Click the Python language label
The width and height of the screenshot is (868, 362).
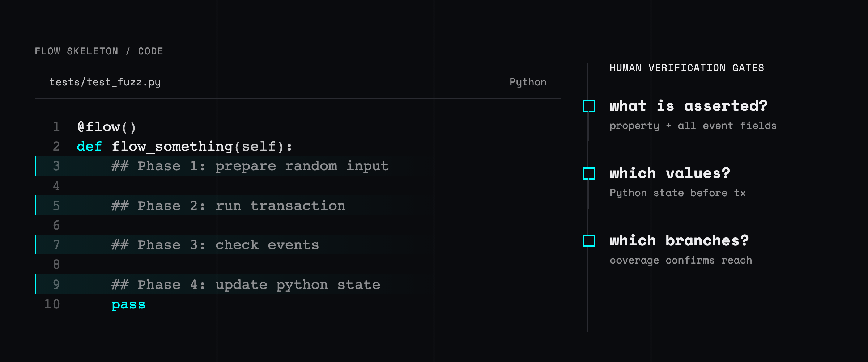pyautogui.click(x=528, y=83)
